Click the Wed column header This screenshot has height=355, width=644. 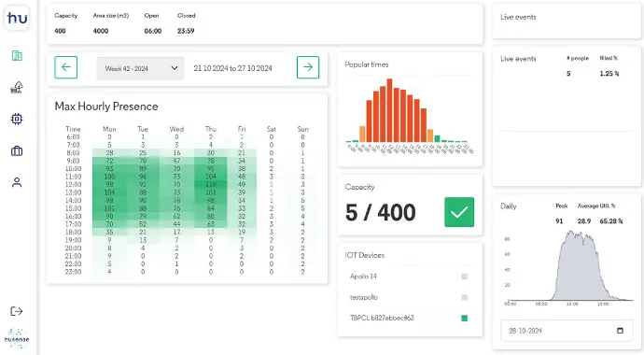pyautogui.click(x=176, y=129)
